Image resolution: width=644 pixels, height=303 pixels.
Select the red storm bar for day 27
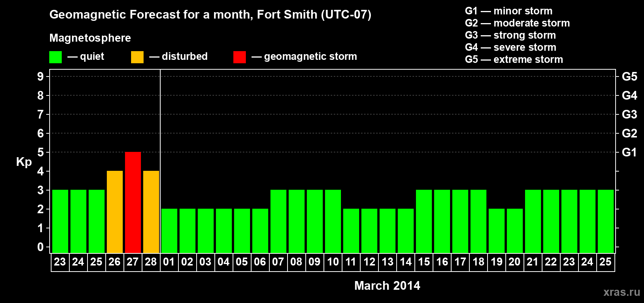point(133,203)
